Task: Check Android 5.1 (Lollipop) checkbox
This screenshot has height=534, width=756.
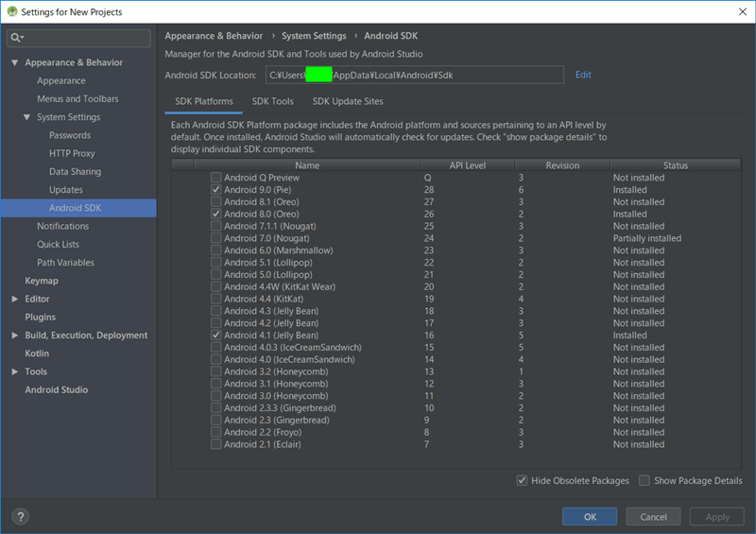Action: [216, 263]
